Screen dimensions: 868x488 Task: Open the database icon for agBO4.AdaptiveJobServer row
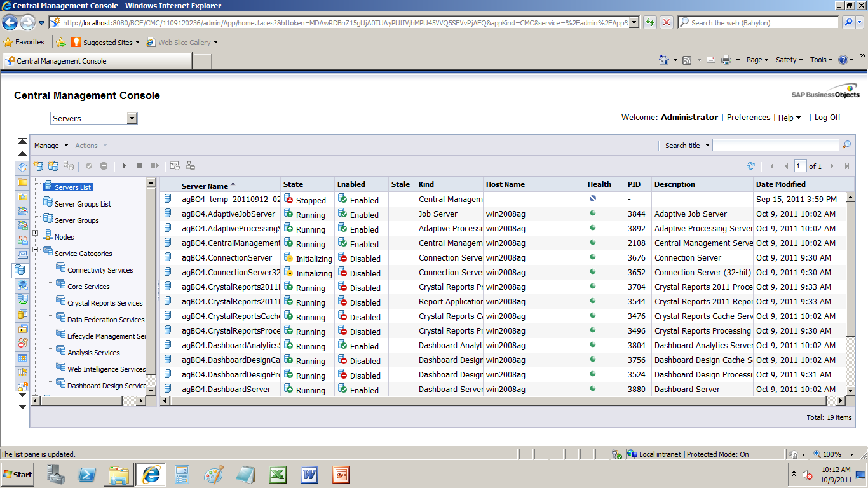[x=168, y=214]
